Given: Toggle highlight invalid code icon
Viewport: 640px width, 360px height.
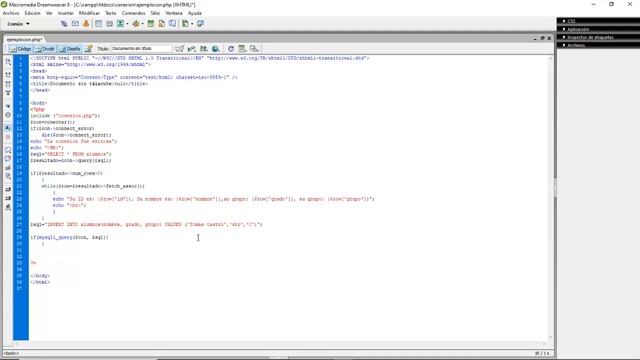Looking at the screenshot, I should (8, 137).
